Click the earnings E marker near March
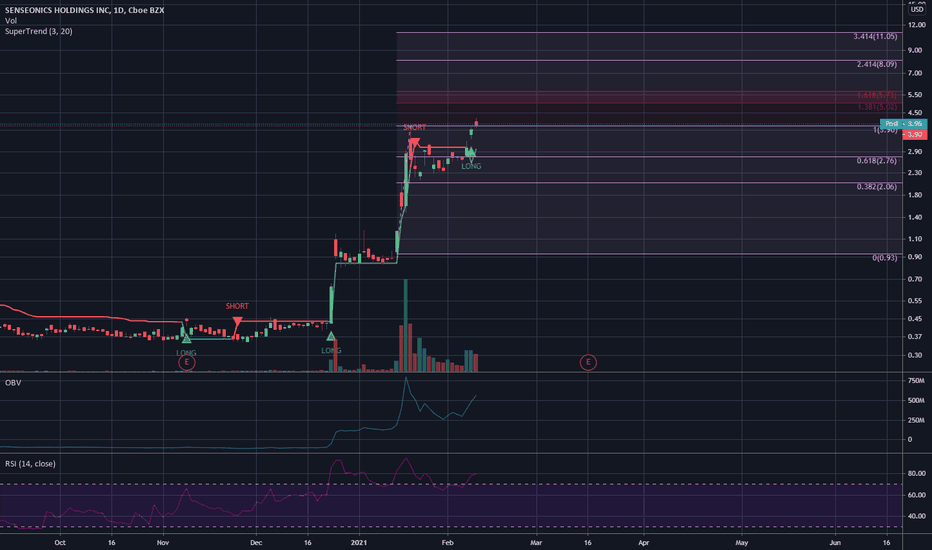 [588, 362]
